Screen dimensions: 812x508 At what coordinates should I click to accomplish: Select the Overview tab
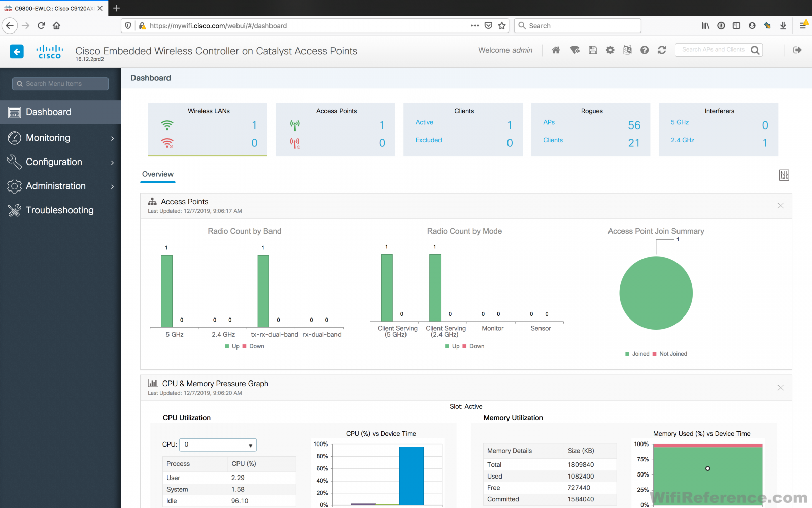pos(157,174)
